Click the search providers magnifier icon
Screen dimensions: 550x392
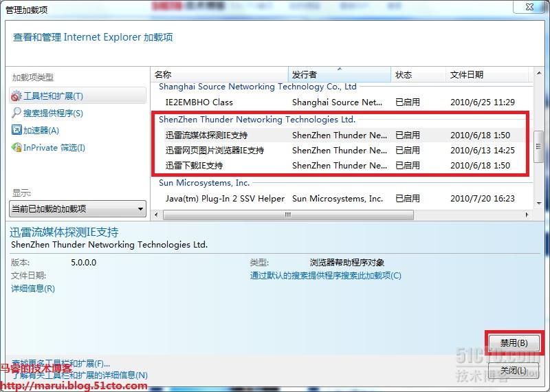click(x=16, y=113)
